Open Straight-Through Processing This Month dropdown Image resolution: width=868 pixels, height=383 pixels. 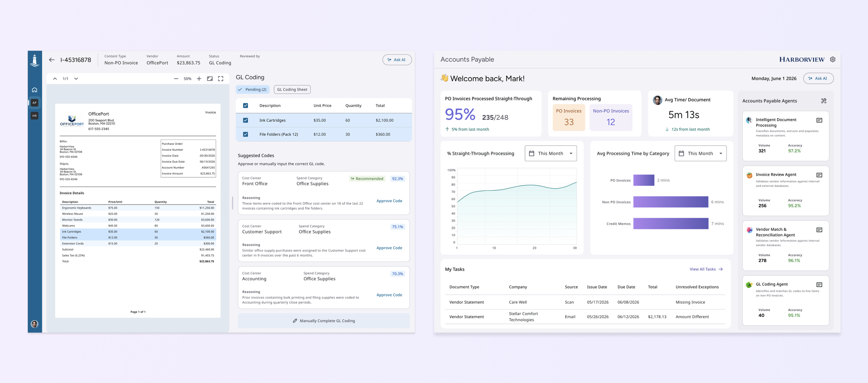[551, 153]
